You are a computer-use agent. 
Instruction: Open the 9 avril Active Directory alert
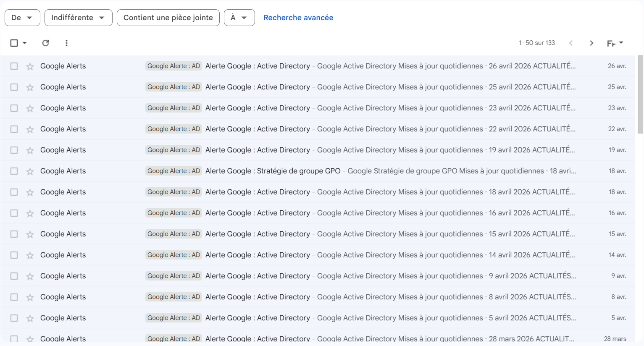317,276
